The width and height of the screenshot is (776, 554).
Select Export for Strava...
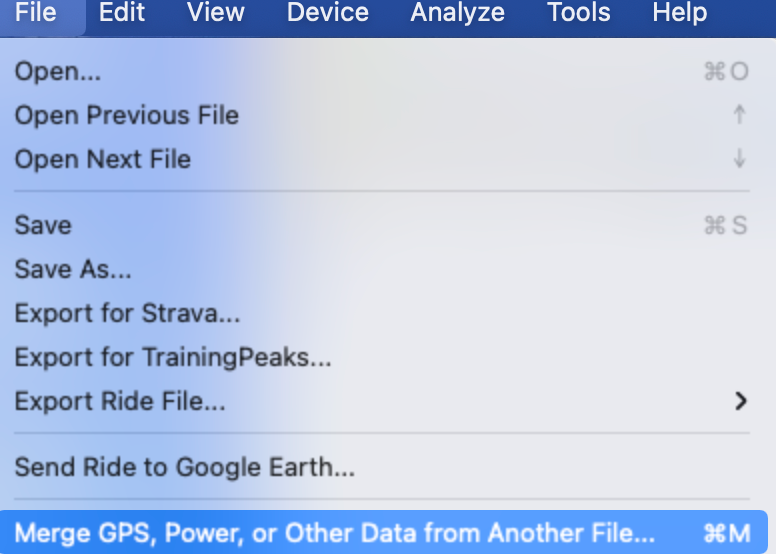[x=127, y=313]
